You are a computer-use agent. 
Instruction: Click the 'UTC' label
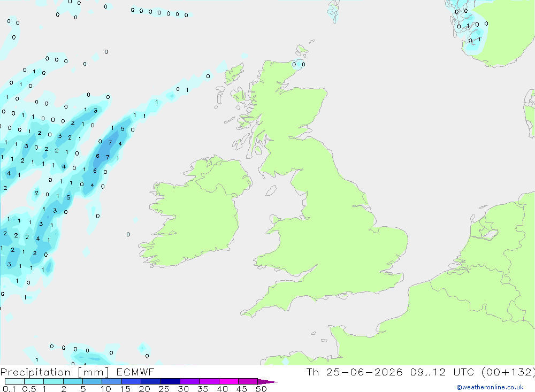tap(464, 372)
